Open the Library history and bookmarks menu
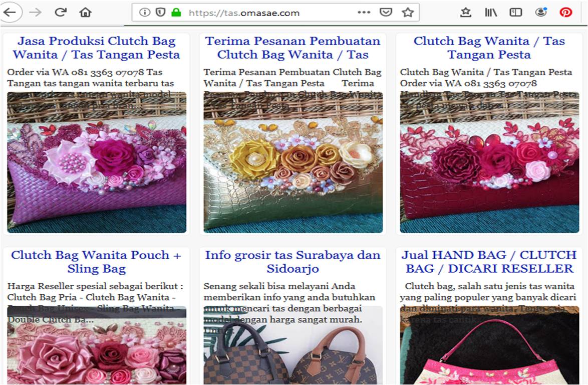This screenshot has height=385, width=588. pyautogui.click(x=491, y=13)
